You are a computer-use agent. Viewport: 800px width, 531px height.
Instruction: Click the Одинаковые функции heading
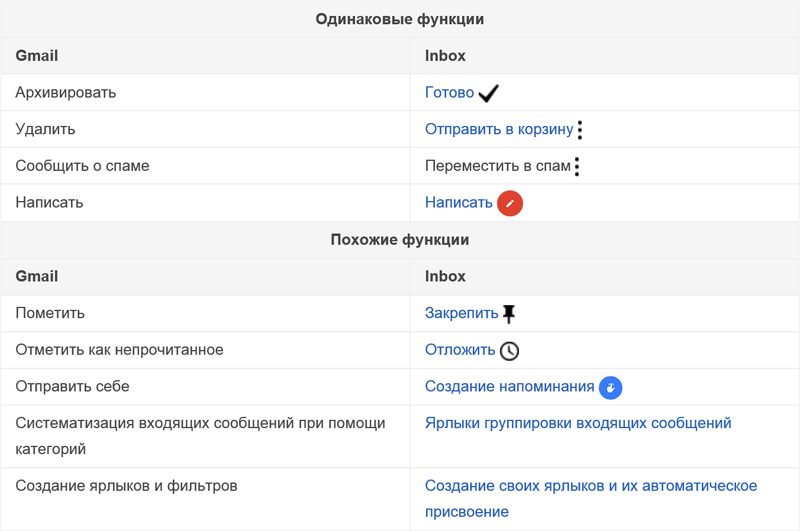click(399, 19)
